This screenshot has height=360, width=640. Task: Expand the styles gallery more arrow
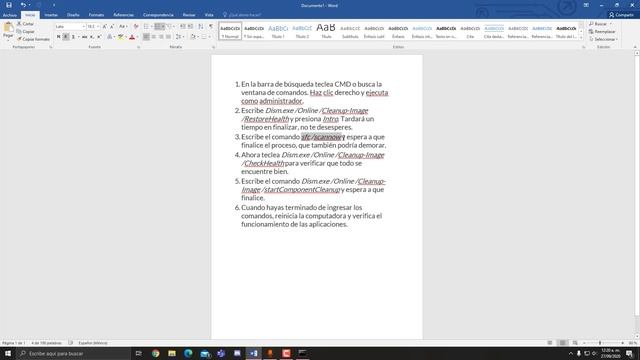(x=581, y=38)
